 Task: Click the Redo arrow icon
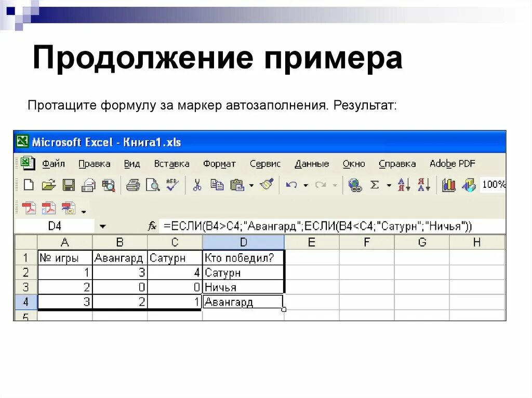tap(321, 185)
